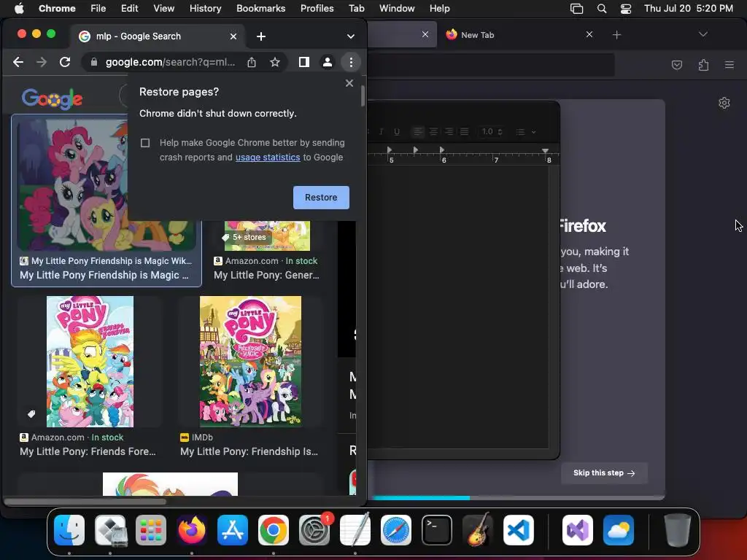This screenshot has width=747, height=560.
Task: Open the My Little Pony: Friends Forever cover image
Action: point(90,362)
